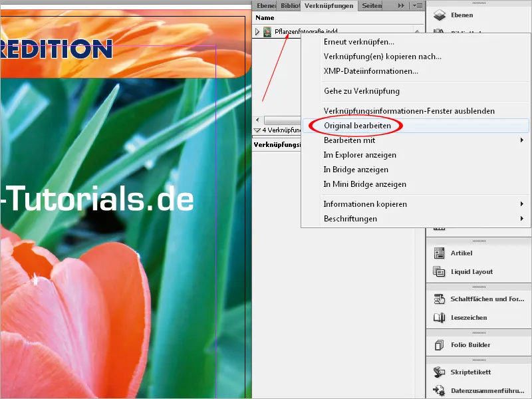Collapse the 4 Verknüpfungen info section
Viewport: 532px width, 399px height.
[x=257, y=130]
